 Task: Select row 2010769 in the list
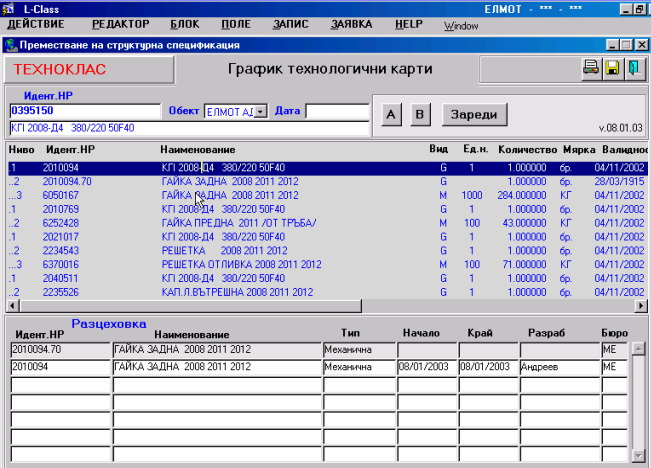[327, 209]
